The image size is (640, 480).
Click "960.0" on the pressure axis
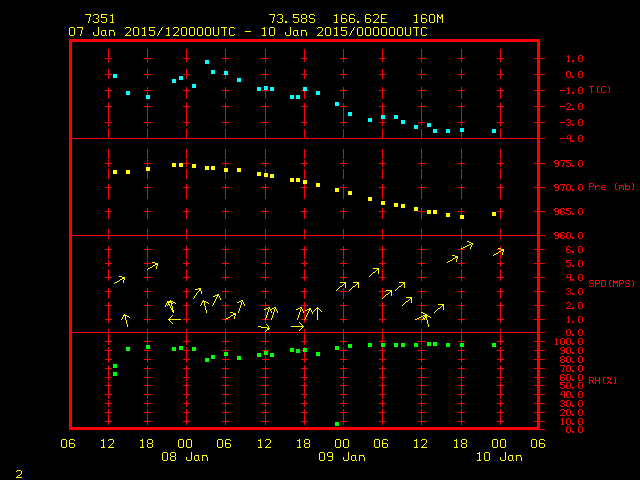pos(569,236)
